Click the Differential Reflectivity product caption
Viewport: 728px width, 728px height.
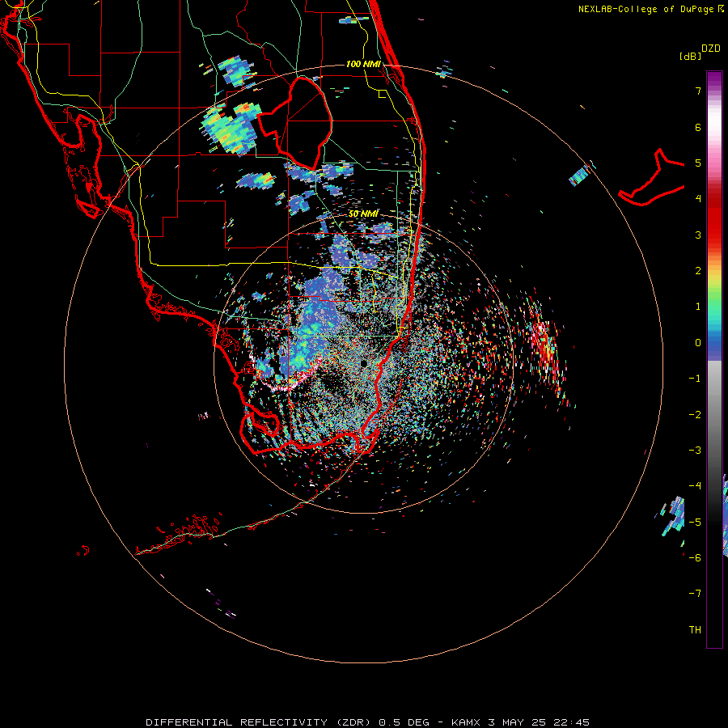tap(368, 722)
